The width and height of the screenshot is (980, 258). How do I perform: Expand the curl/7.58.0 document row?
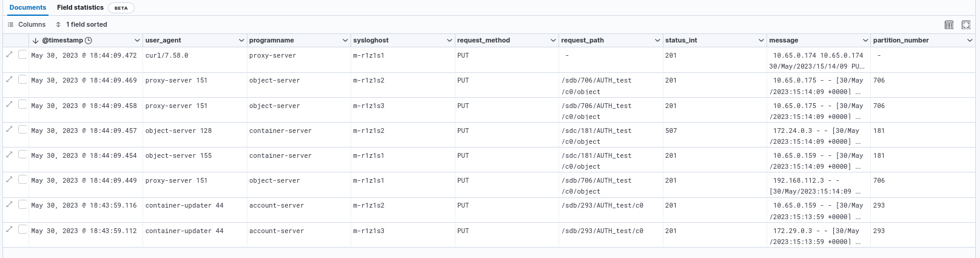click(9, 55)
